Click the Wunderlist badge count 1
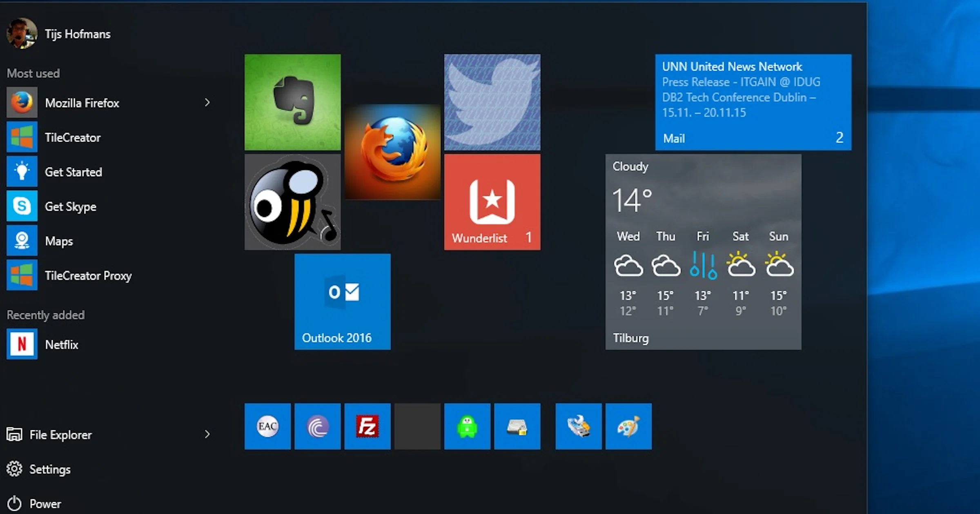 point(529,237)
